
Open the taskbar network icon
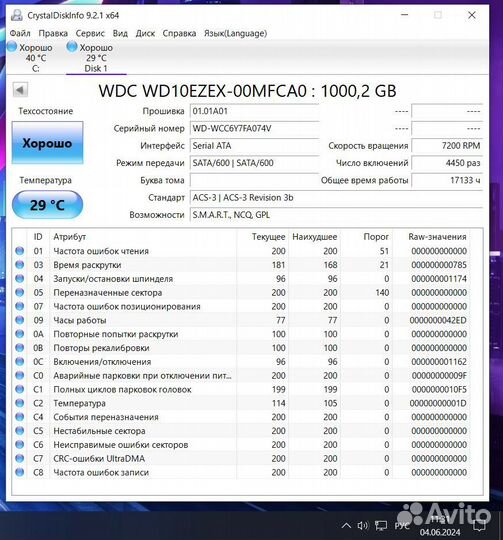click(x=381, y=526)
